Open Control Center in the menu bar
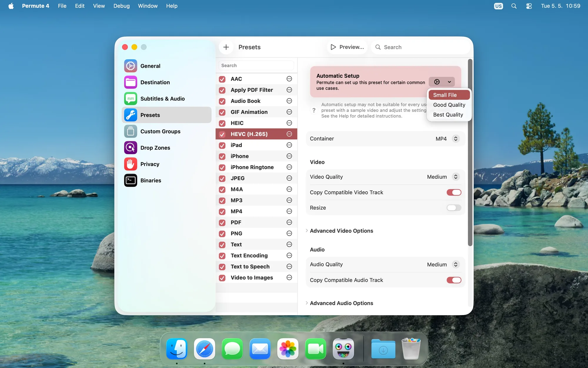Image resolution: width=588 pixels, height=368 pixels. [529, 6]
